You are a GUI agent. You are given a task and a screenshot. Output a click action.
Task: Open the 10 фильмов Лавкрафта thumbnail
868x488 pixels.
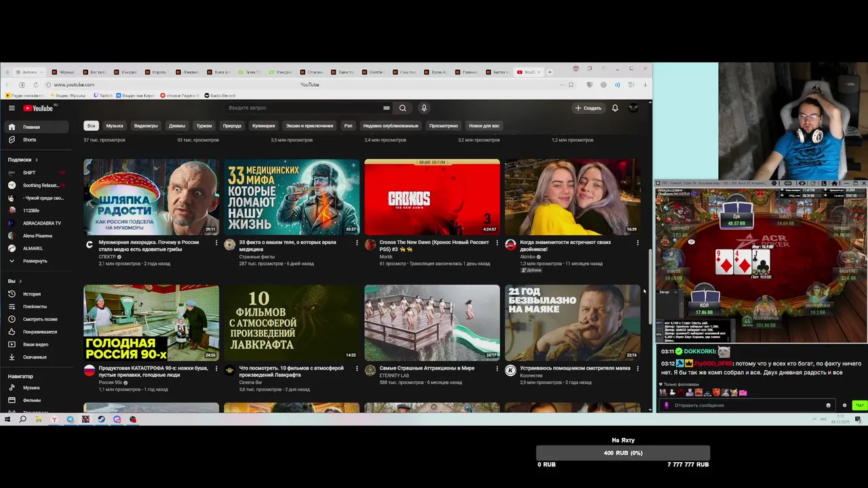(292, 323)
